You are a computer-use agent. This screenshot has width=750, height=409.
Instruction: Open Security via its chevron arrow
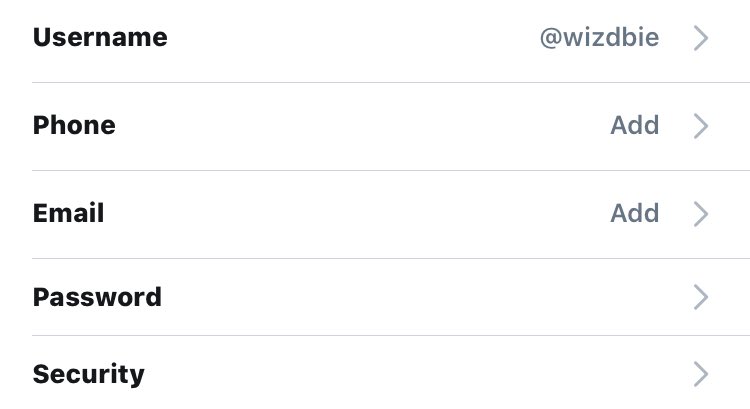(701, 374)
